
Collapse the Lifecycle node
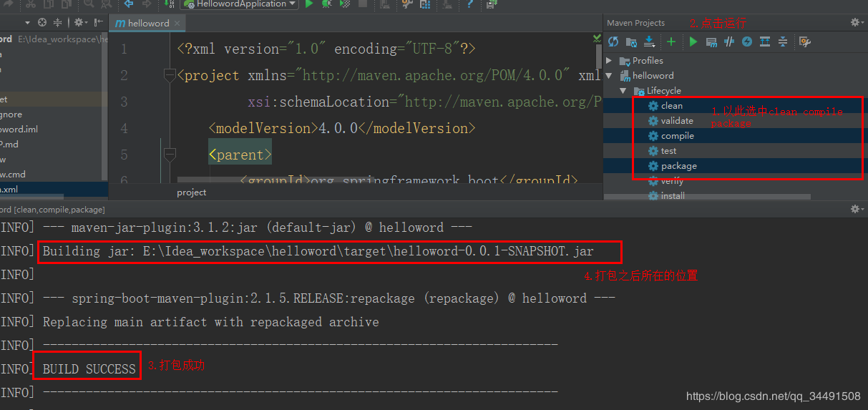pos(623,91)
